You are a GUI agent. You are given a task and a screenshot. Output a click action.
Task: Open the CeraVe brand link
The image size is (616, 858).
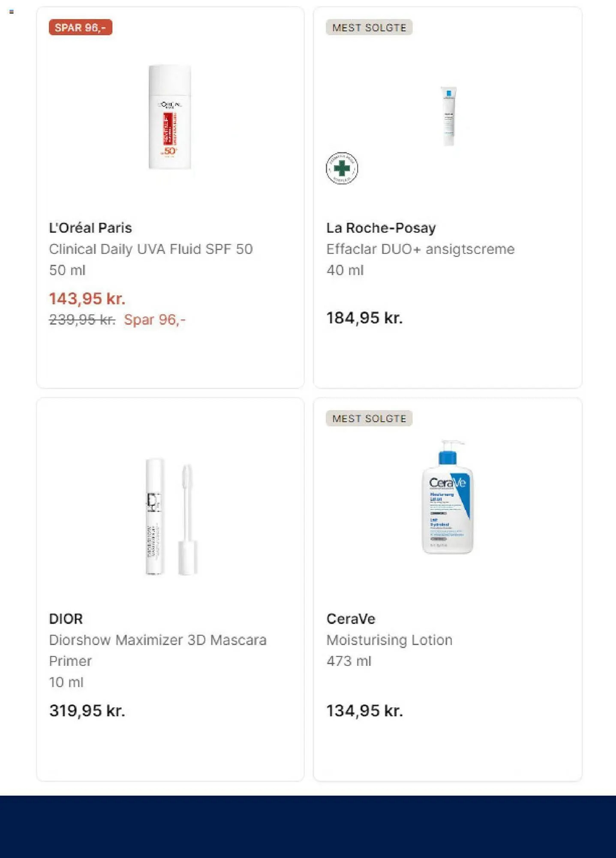point(351,619)
